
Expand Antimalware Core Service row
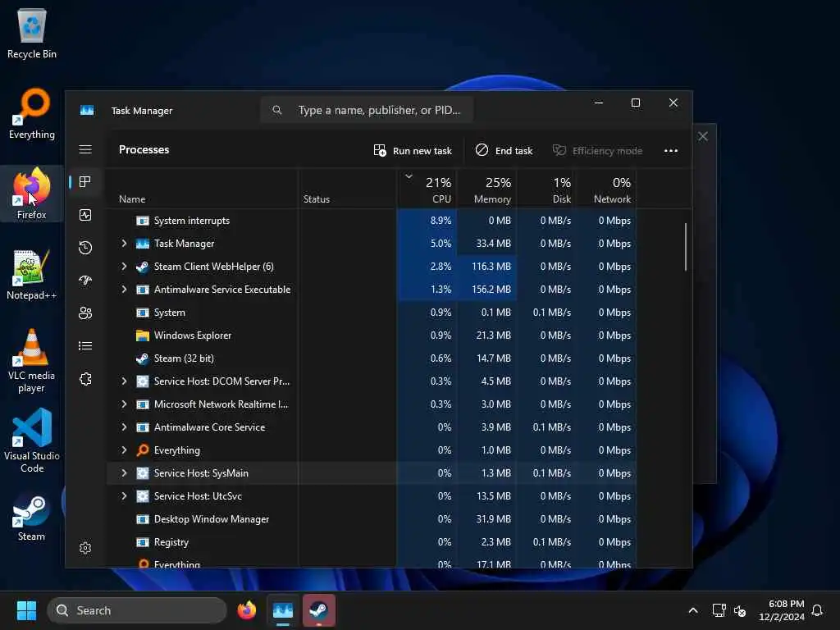click(125, 427)
